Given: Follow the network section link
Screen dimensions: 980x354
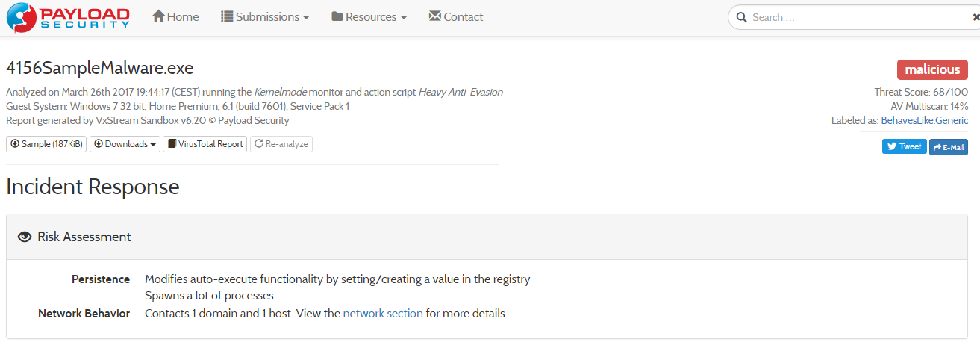Looking at the screenshot, I should click(x=383, y=314).
